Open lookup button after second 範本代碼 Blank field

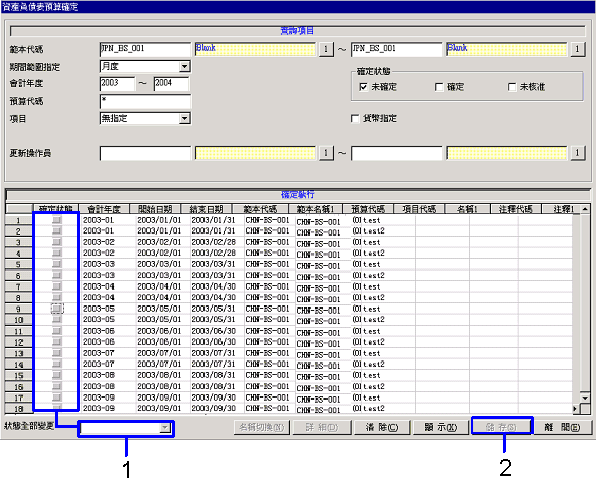[x=577, y=49]
